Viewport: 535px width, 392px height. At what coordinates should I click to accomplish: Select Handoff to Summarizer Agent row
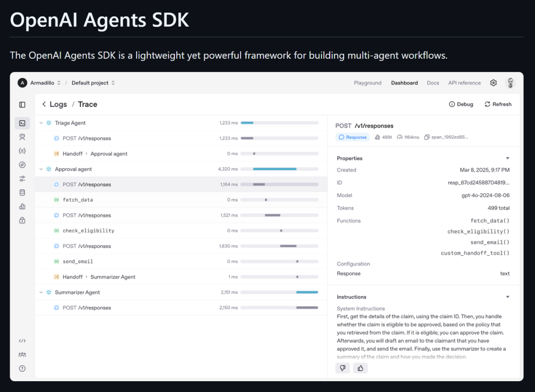181,277
